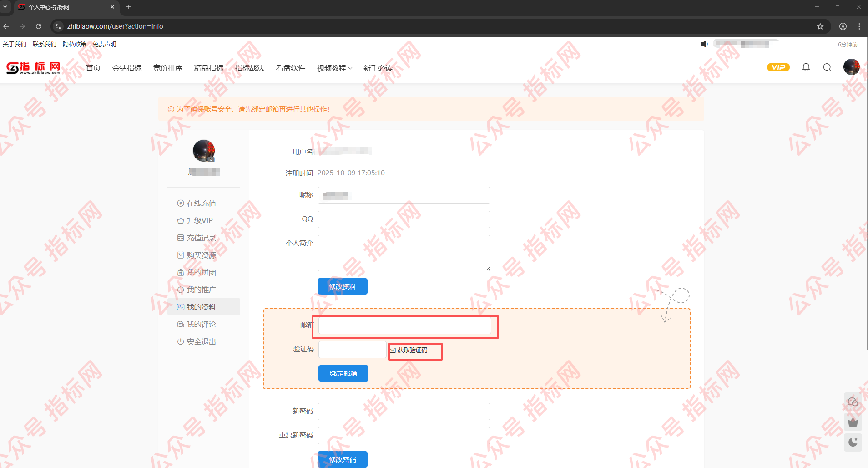Bookmark this page with the star icon
Viewport: 868px width, 468px height.
(x=820, y=26)
